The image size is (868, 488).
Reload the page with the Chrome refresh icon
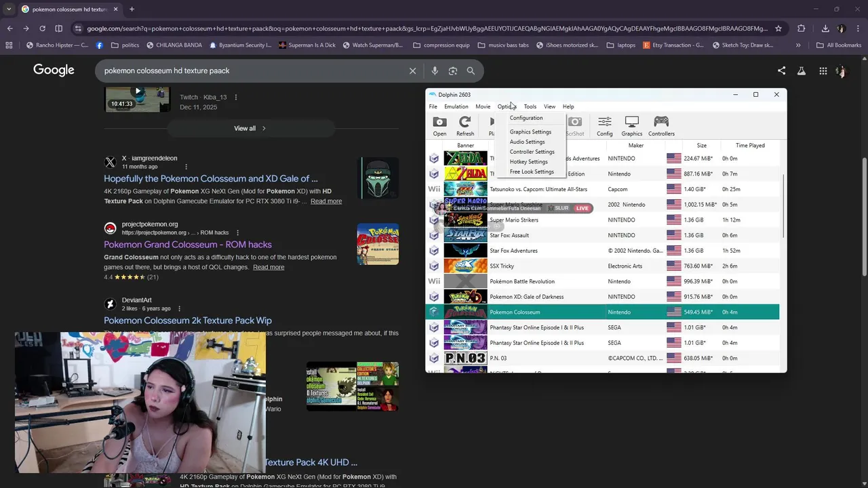click(x=42, y=28)
